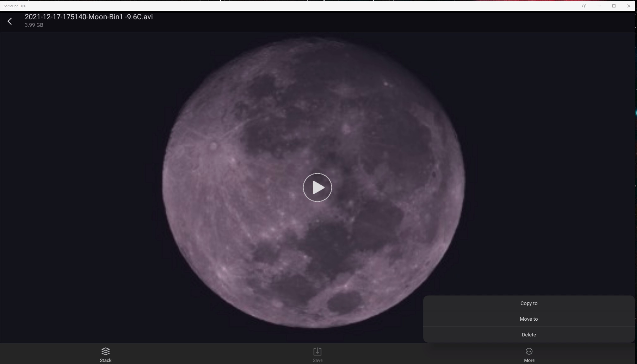Maximize the Samsung DeX window

click(614, 6)
